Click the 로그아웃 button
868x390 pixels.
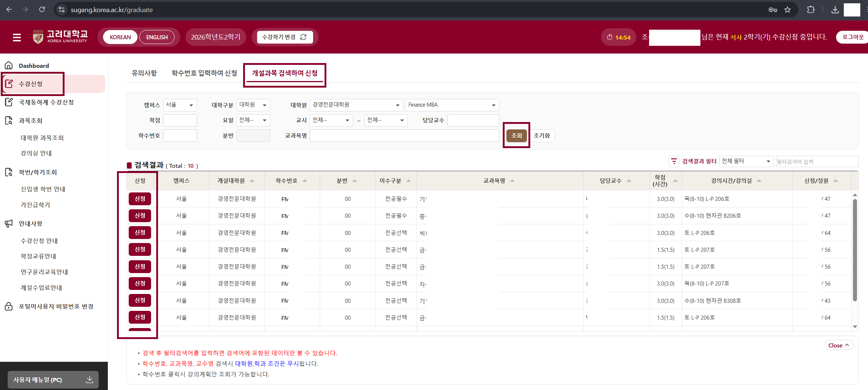point(853,37)
